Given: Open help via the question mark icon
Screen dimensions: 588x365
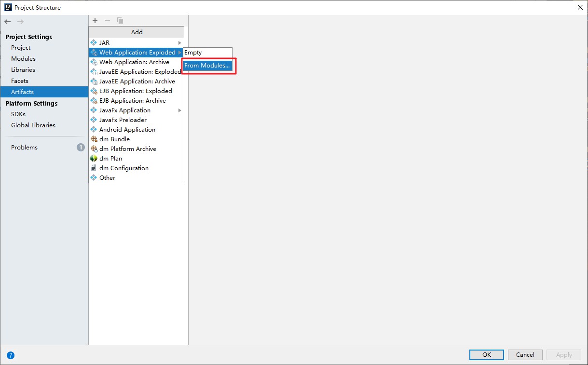Looking at the screenshot, I should pos(11,355).
